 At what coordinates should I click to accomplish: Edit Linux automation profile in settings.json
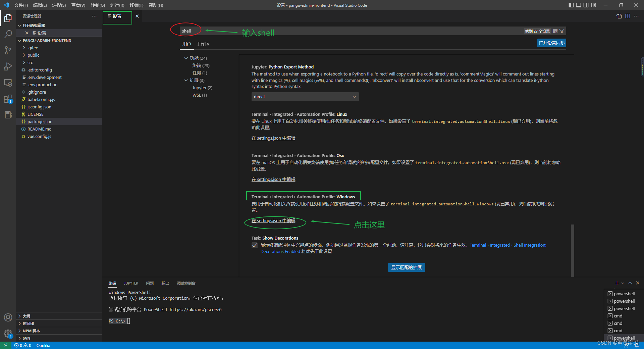pyautogui.click(x=273, y=138)
